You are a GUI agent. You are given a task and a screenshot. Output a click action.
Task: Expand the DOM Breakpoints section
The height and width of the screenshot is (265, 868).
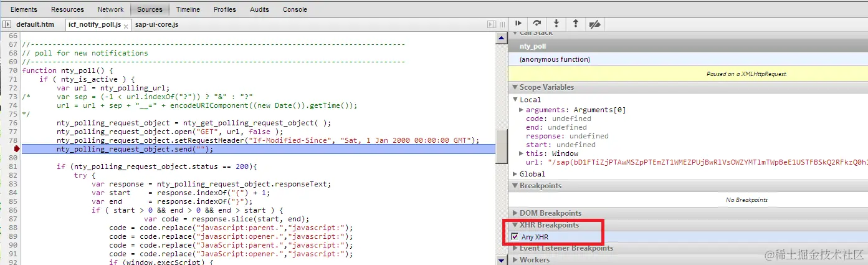[x=515, y=213]
